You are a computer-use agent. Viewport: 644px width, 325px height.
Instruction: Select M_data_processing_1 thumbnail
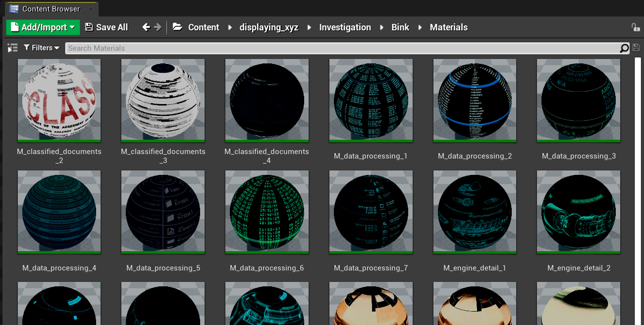pos(371,100)
